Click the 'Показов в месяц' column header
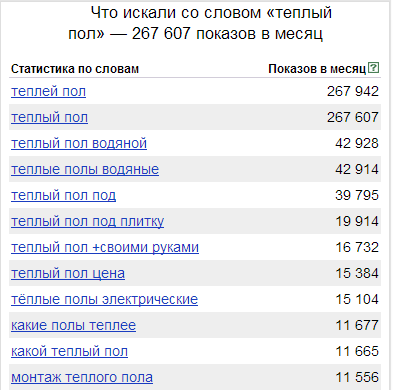Image resolution: width=394 pixels, height=390 pixels. 317,69
